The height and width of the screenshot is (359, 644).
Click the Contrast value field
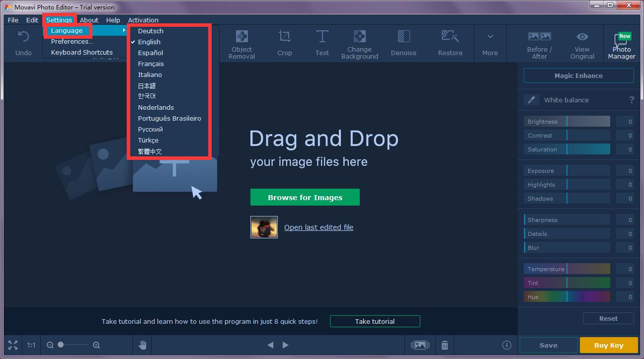pos(625,135)
